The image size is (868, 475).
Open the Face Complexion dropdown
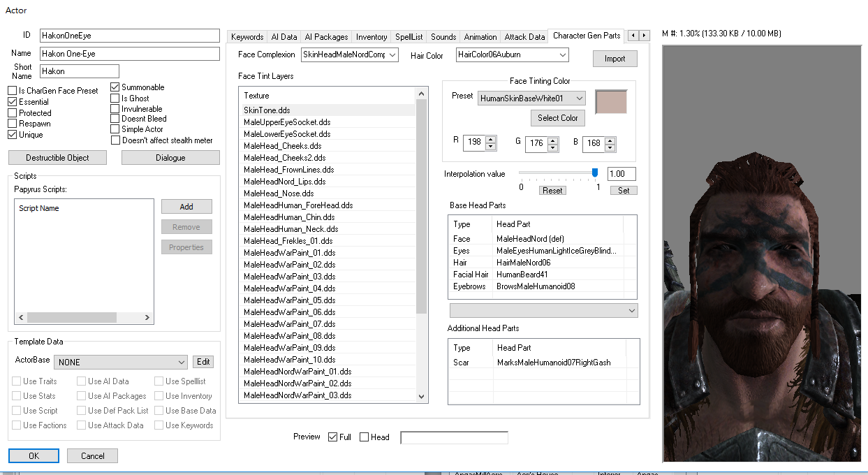350,54
